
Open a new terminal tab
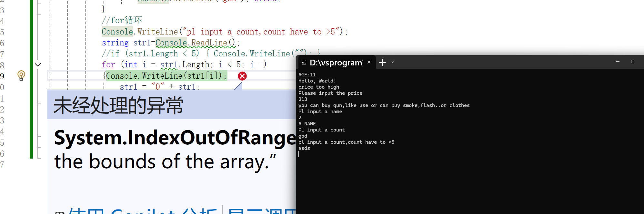(x=382, y=63)
